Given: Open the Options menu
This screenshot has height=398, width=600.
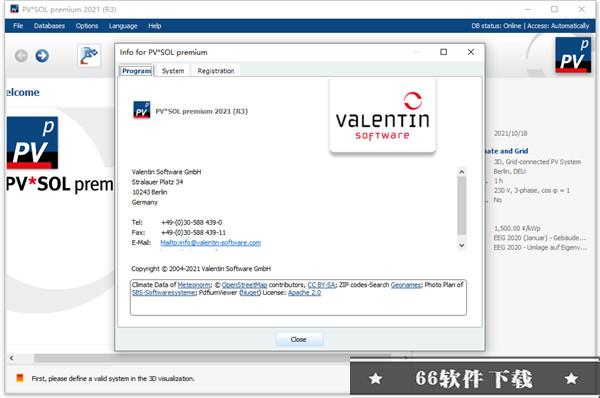Looking at the screenshot, I should (87, 26).
